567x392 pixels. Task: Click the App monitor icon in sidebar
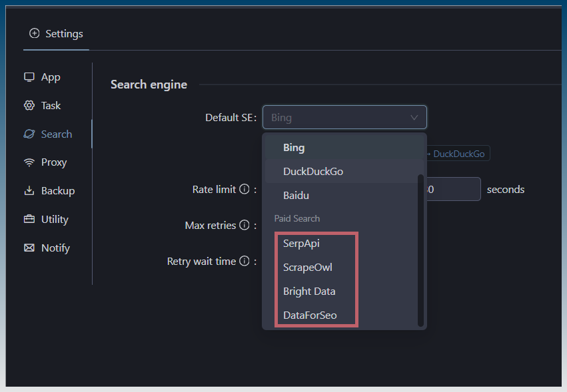(x=29, y=77)
